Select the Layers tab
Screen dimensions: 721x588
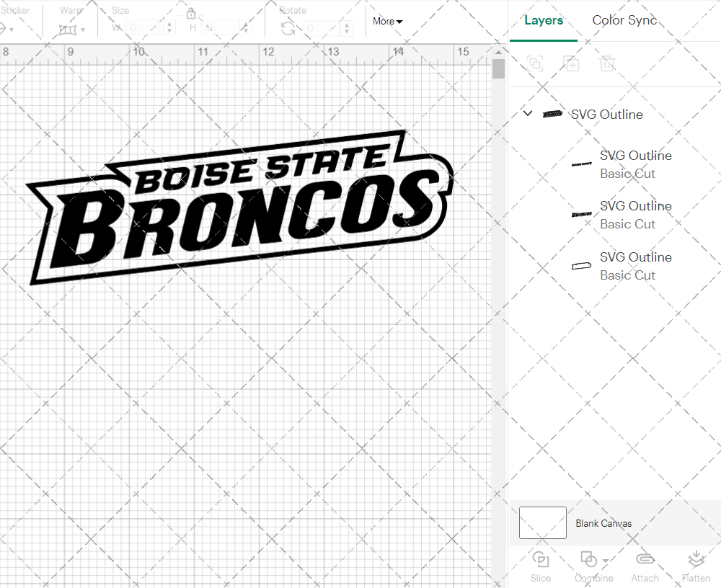(x=544, y=20)
